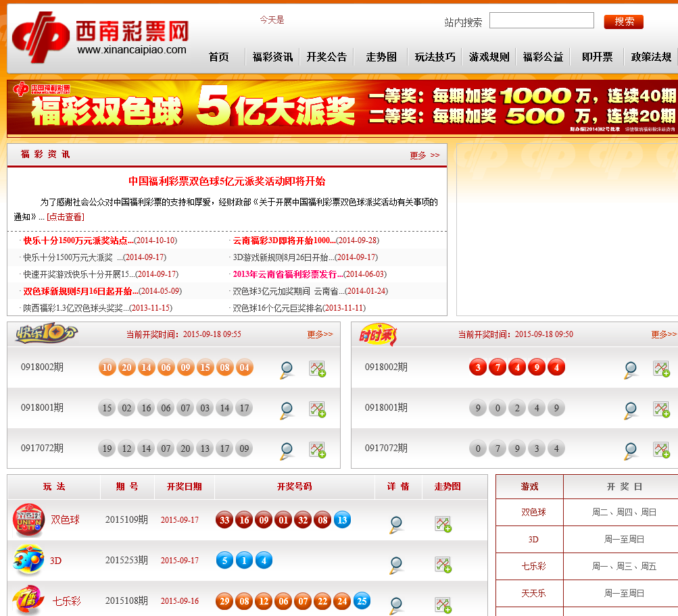The height and width of the screenshot is (616, 678).
Task: View details magnifier in 七乐彩 row
Action: [x=396, y=606]
